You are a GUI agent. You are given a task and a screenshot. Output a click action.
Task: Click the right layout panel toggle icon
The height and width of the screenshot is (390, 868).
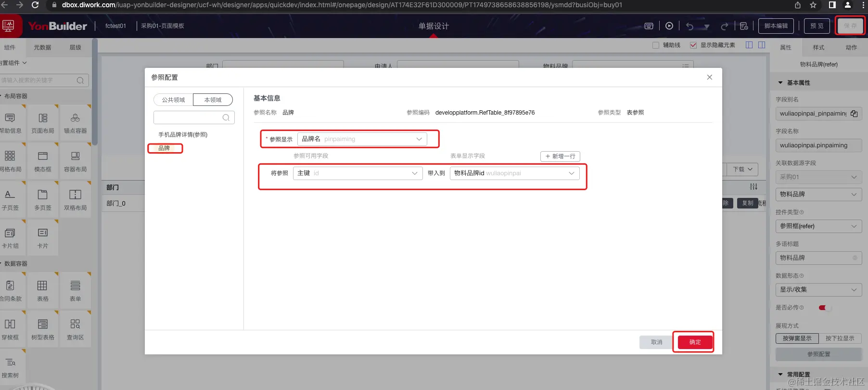point(762,45)
